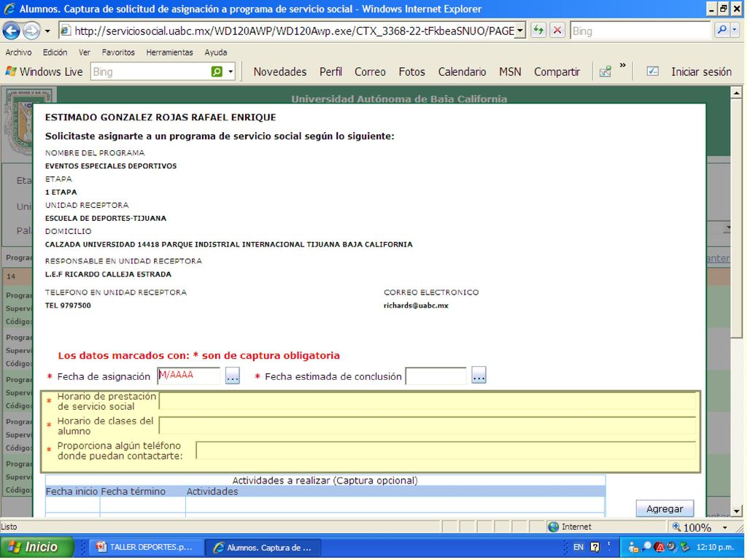The image size is (747, 560).
Task: Open calendar picker for Fecha de asignación
Action: point(232,376)
